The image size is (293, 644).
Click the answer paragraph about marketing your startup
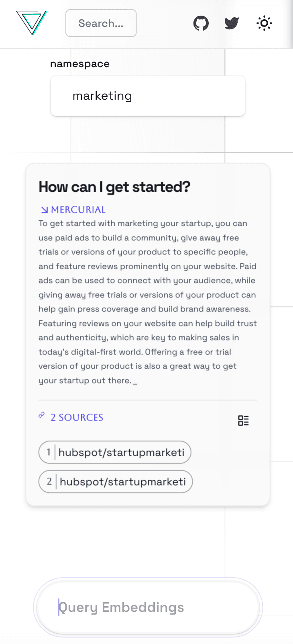tap(148, 302)
